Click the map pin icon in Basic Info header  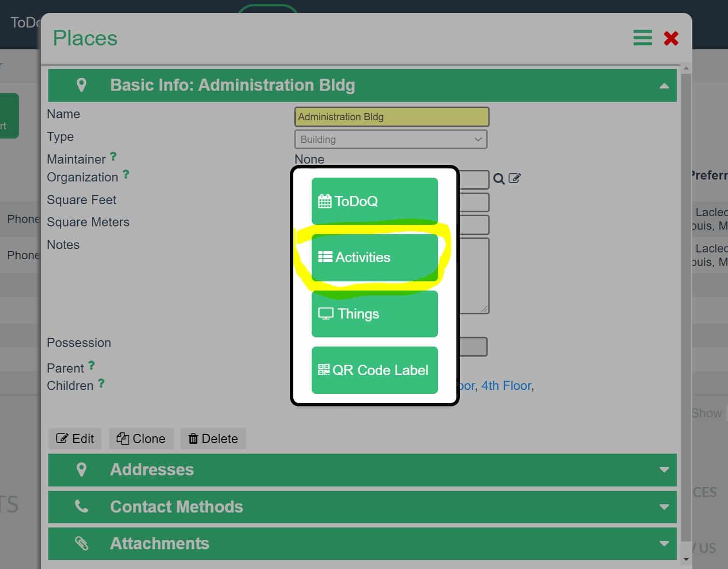(x=82, y=85)
